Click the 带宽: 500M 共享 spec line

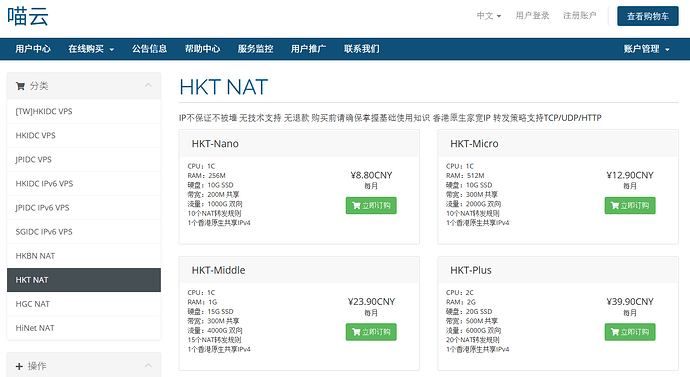472,321
